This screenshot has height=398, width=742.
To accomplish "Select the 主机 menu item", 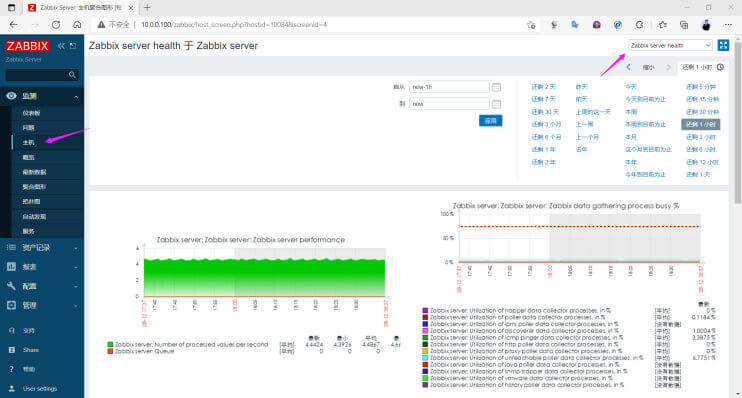I will [28, 142].
